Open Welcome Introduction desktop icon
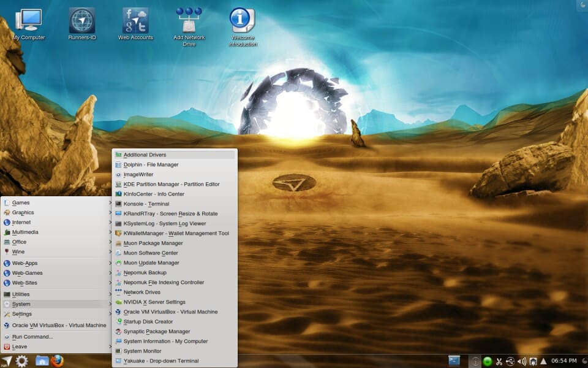The image size is (588, 368). click(x=243, y=28)
